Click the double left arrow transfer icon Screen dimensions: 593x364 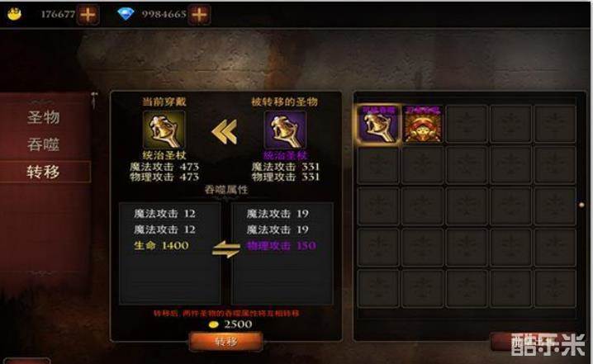click(225, 131)
